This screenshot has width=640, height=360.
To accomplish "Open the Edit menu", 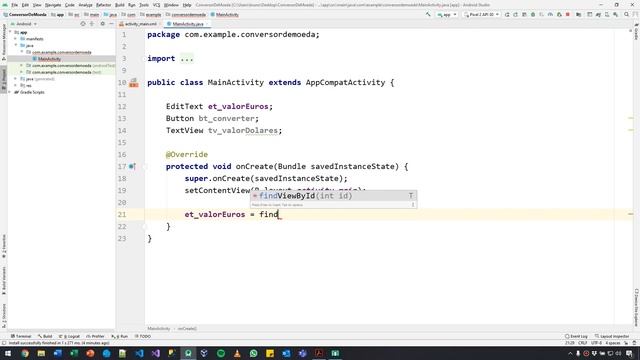I will 25,5.
